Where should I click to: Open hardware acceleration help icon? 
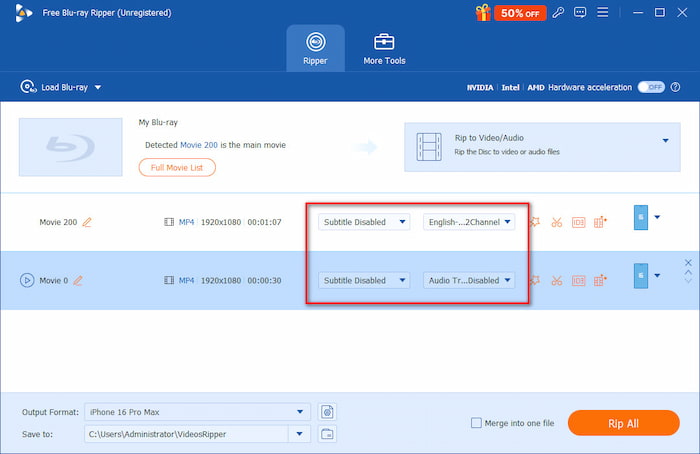(x=675, y=87)
